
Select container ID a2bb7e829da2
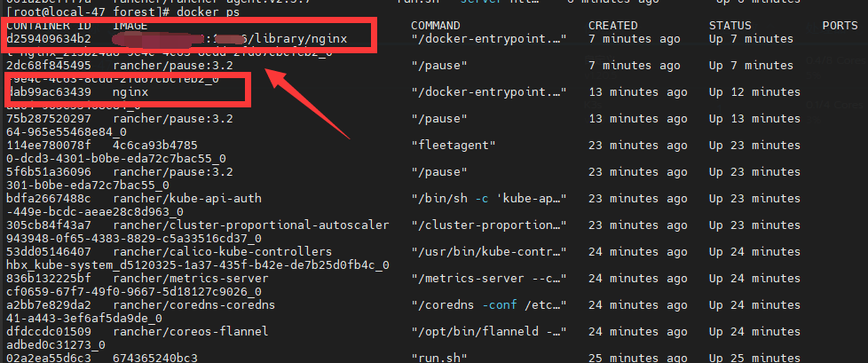49,305
